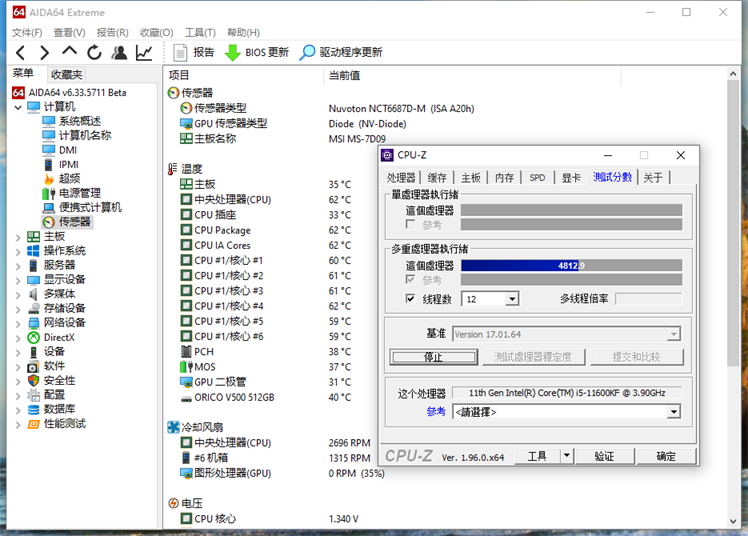The image size is (748, 536).
Task: Expand the 主板 tree node
Action: (x=19, y=236)
